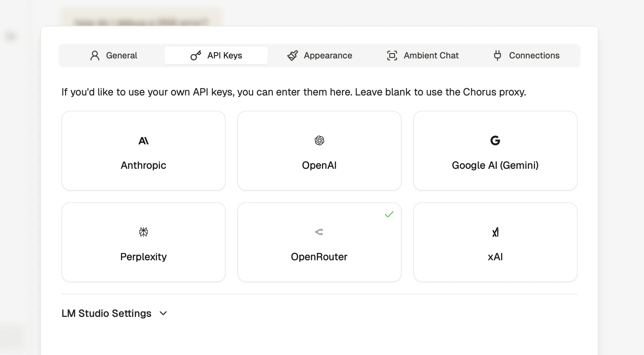Click the OpenRouter logo icon
Image resolution: width=644 pixels, height=355 pixels.
coord(319,232)
